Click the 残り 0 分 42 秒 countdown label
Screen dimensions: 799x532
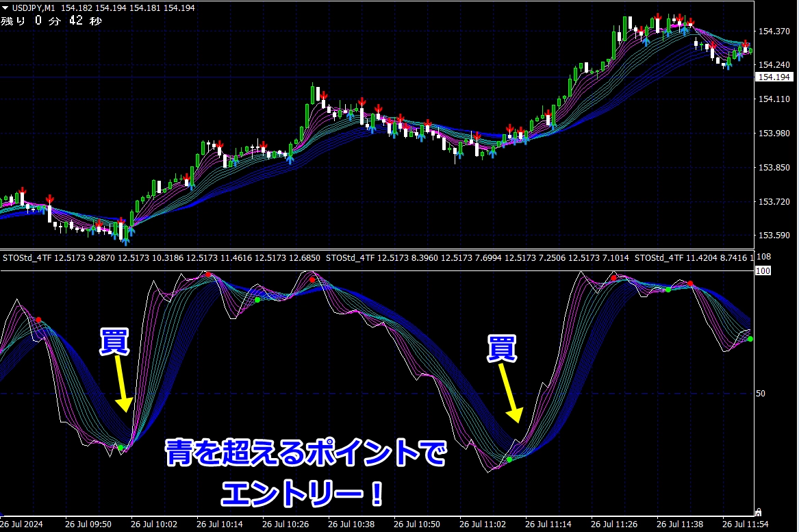pyautogui.click(x=51, y=21)
